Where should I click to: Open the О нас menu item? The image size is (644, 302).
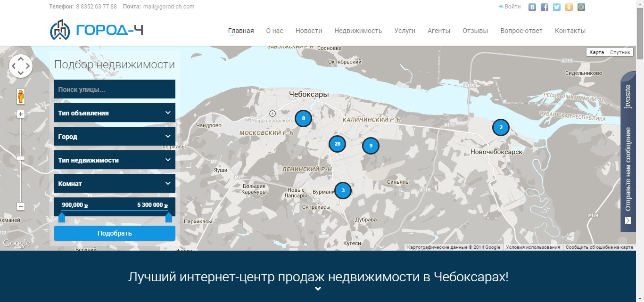274,31
